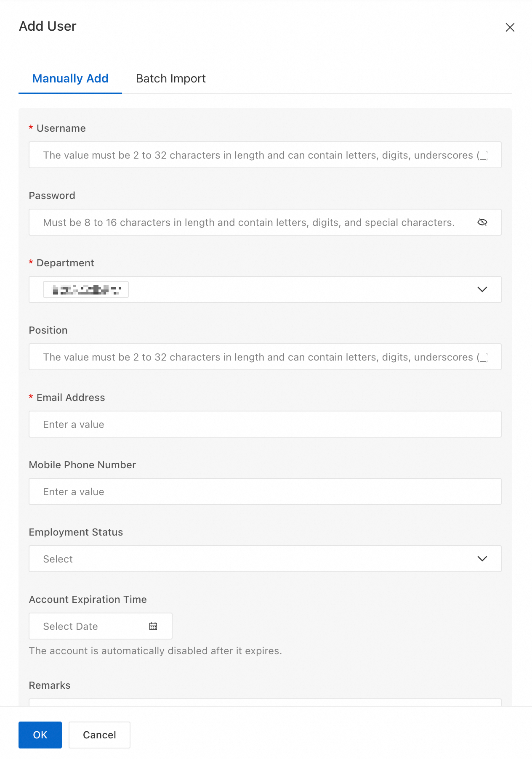The image size is (532, 759).
Task: Toggle password visibility eye icon
Action: pyautogui.click(x=482, y=222)
